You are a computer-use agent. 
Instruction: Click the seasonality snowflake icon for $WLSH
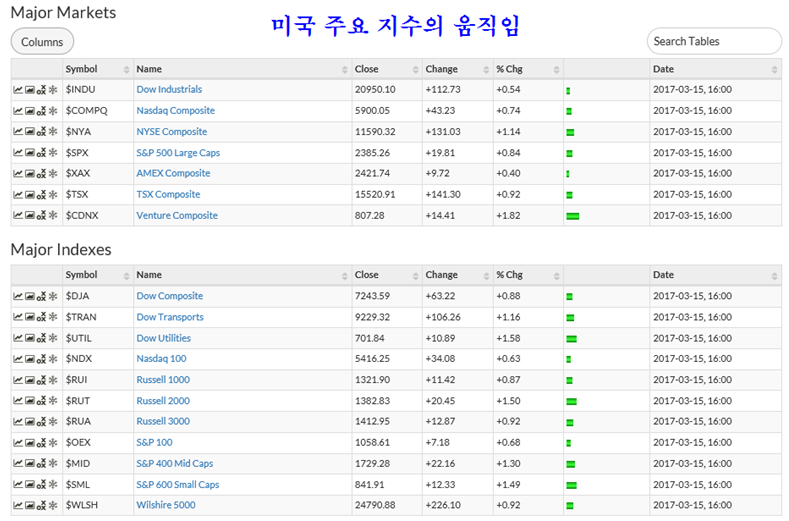53,506
